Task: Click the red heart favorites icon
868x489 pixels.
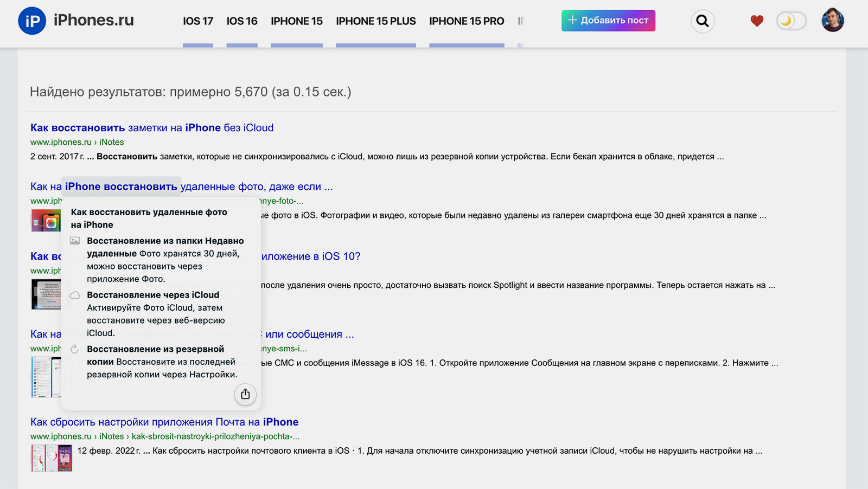Action: point(757,21)
